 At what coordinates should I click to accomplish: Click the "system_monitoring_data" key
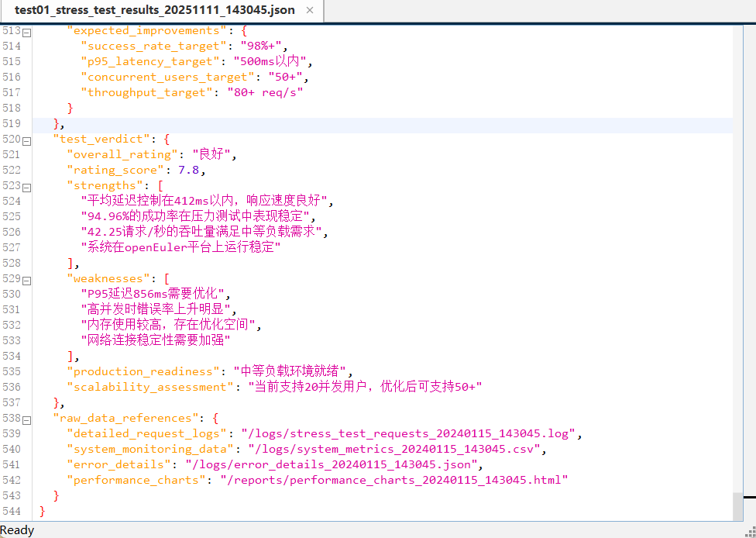[150, 449]
